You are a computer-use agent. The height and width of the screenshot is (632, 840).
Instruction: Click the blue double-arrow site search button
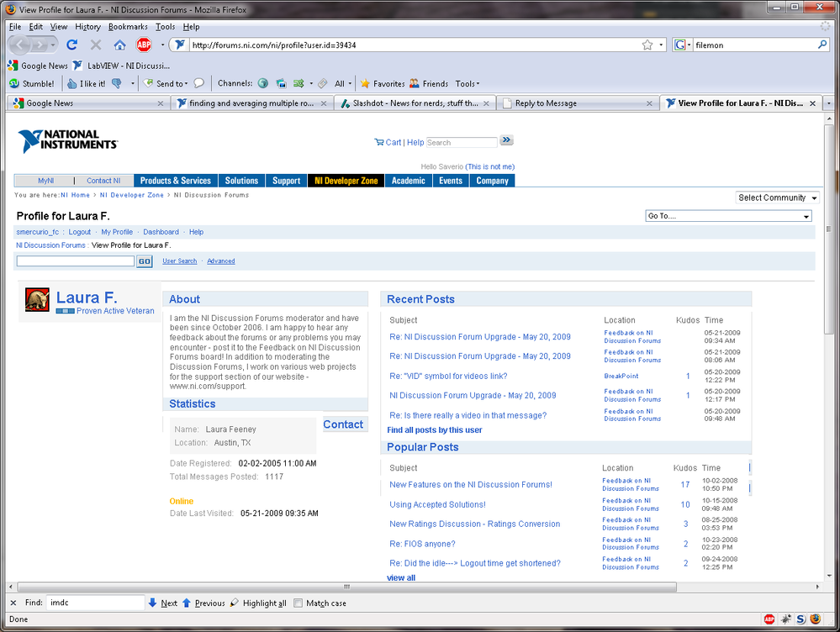coord(506,140)
